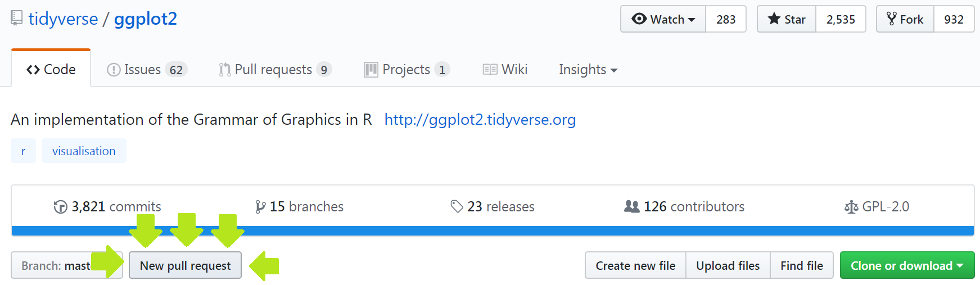View the 932 forks count
This screenshot has width=980, height=285.
(954, 19)
